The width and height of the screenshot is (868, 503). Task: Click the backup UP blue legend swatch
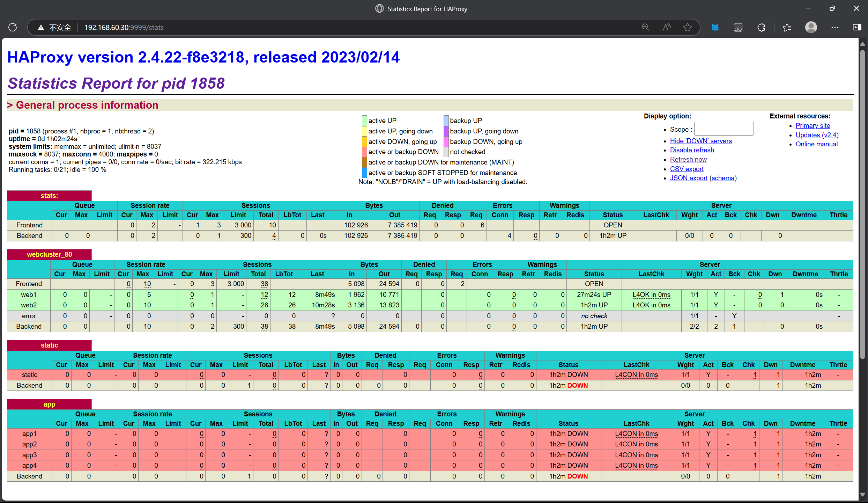pyautogui.click(x=446, y=121)
